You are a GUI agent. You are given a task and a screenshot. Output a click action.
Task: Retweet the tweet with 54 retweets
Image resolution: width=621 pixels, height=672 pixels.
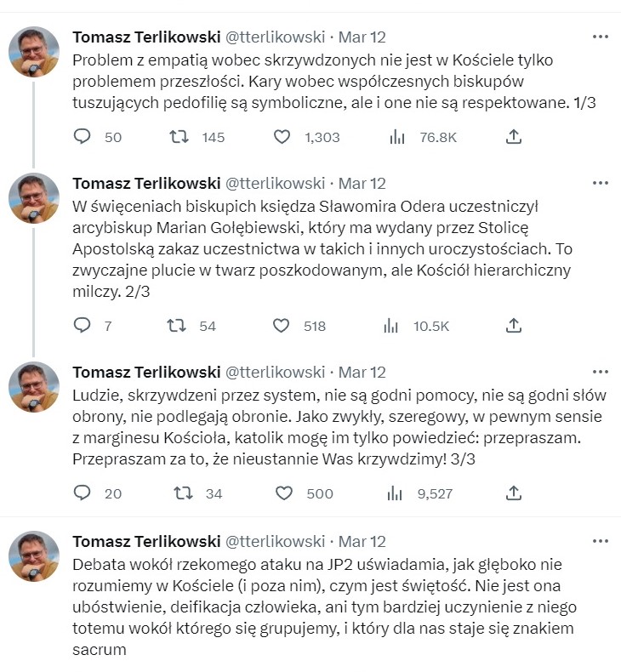[x=176, y=325]
